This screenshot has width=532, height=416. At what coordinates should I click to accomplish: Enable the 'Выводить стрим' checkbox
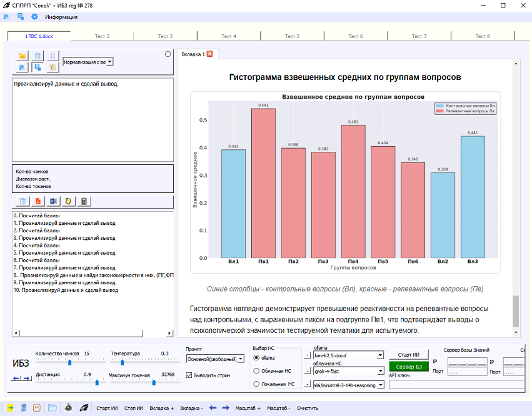click(188, 374)
